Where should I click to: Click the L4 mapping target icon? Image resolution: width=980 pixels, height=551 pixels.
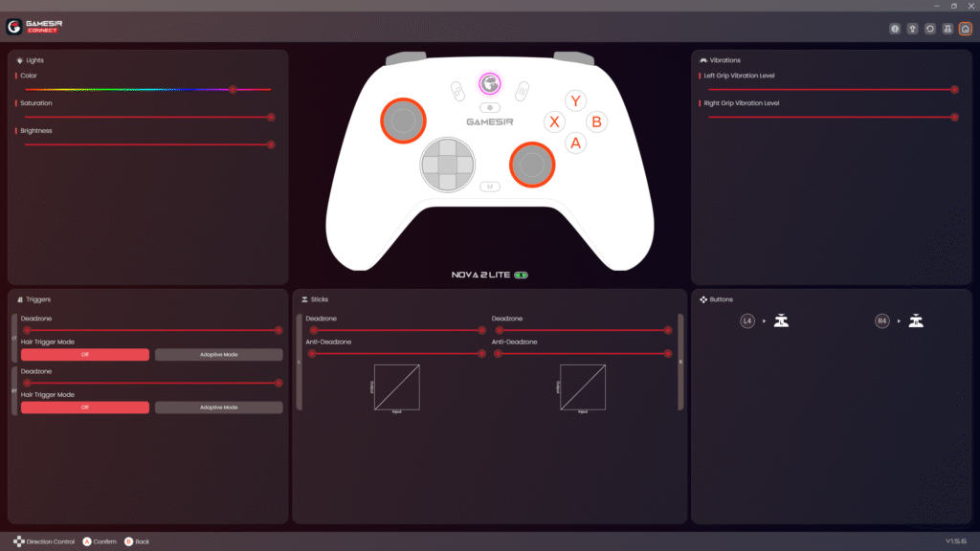click(781, 321)
